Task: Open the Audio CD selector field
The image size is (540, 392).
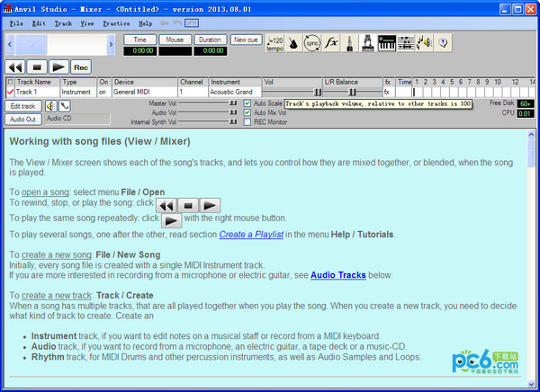Action: [x=77, y=119]
